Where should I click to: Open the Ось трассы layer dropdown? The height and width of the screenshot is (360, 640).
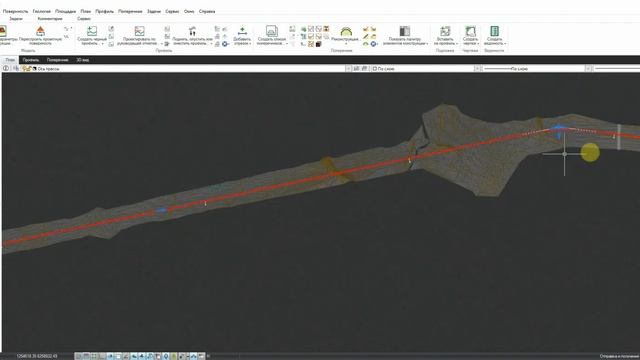pyautogui.click(x=348, y=69)
